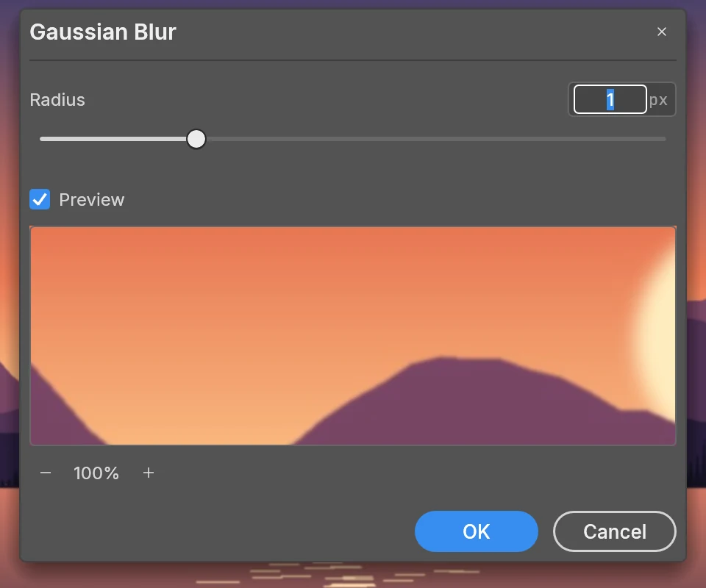
Task: Click the Preview label text
Action: pyautogui.click(x=92, y=200)
